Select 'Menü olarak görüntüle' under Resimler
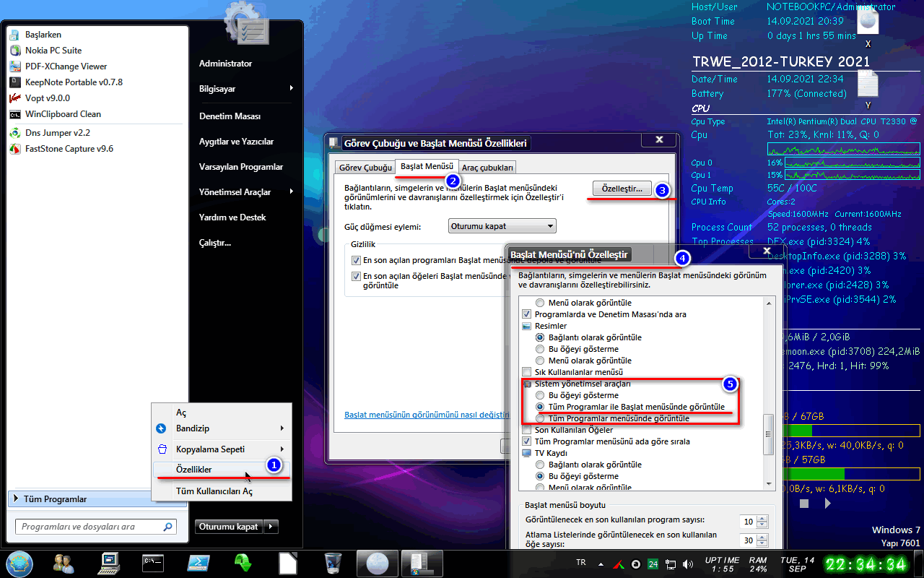 [540, 361]
